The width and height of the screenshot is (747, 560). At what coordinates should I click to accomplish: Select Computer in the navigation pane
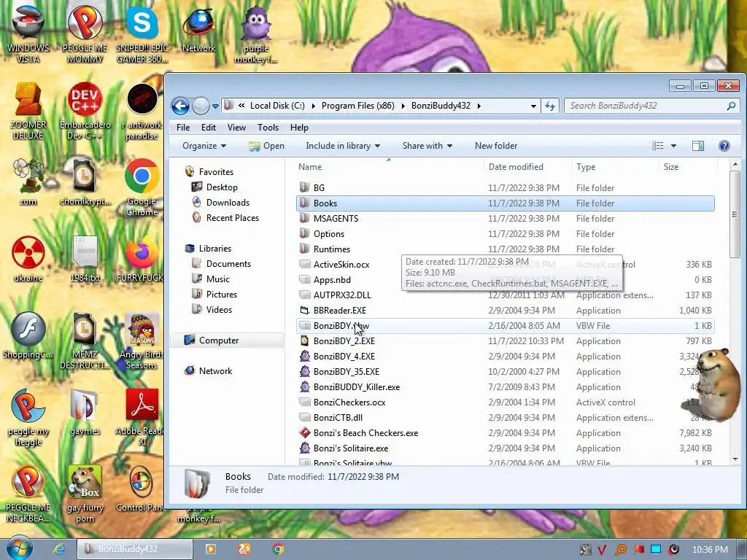click(x=228, y=341)
